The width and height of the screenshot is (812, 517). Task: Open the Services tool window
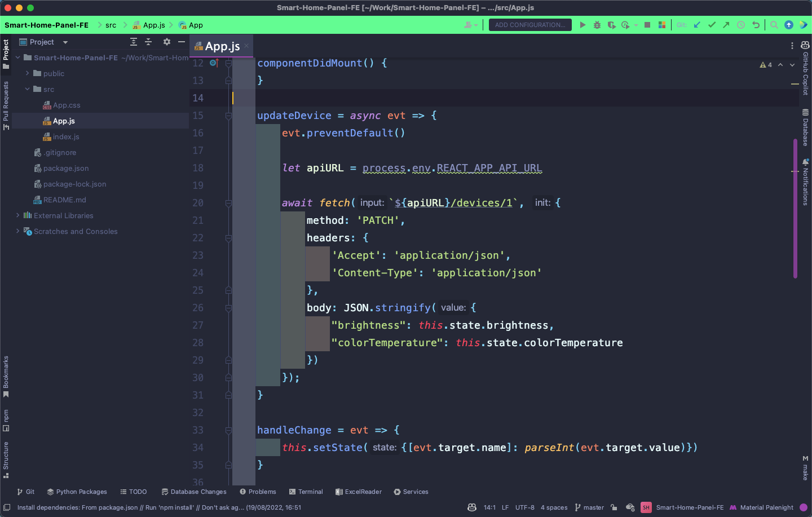411,492
